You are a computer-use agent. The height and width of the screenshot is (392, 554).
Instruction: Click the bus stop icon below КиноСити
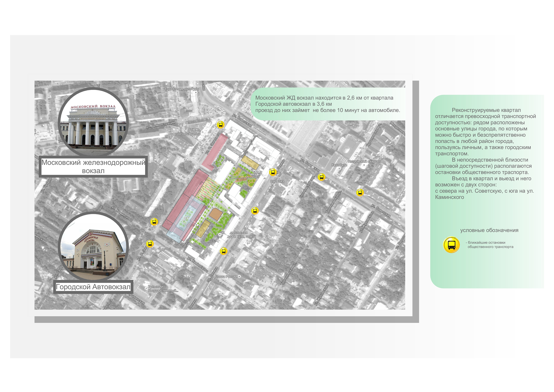pos(321,177)
